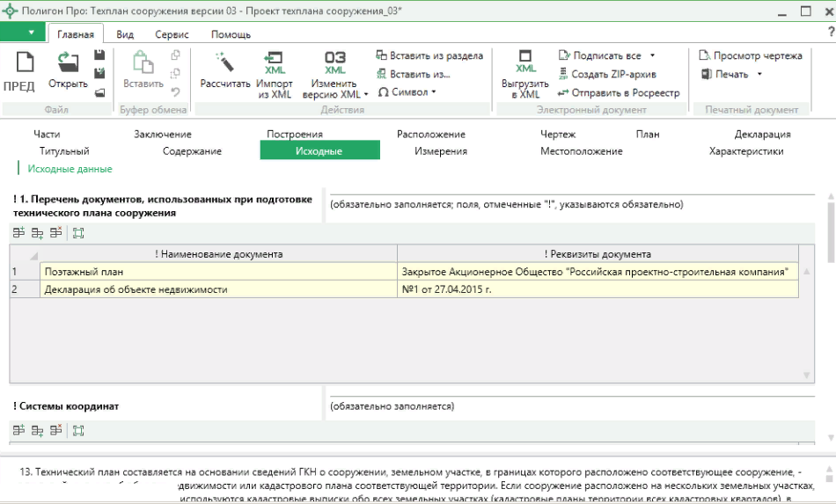This screenshot has width=836, height=504.
Task: Expand table fullscreen icon above documents list
Action: [78, 233]
